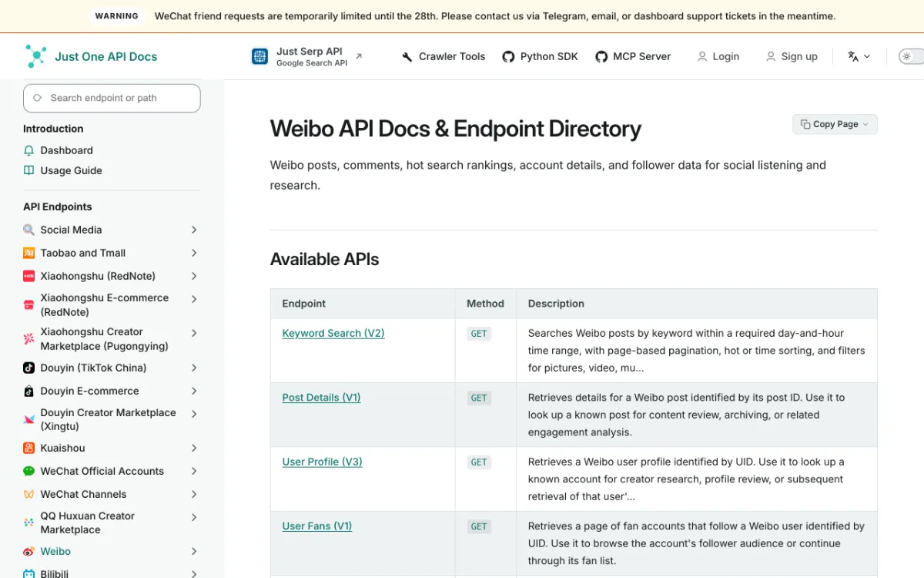
Task: Click GET badge in User Fans row
Action: [x=480, y=526]
